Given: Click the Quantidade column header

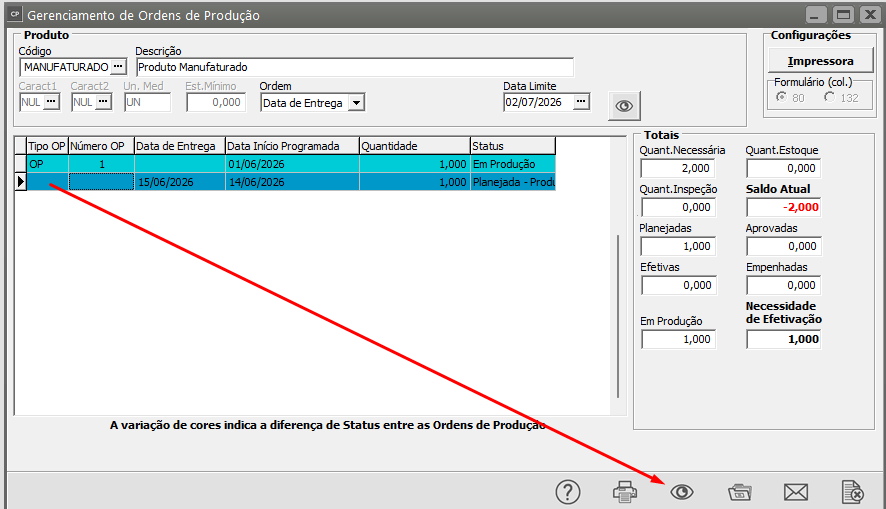Looking at the screenshot, I should click(415, 146).
